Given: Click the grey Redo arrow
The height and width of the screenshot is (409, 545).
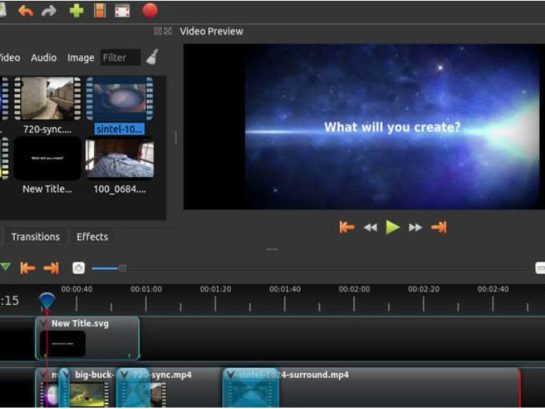Looking at the screenshot, I should point(49,11).
